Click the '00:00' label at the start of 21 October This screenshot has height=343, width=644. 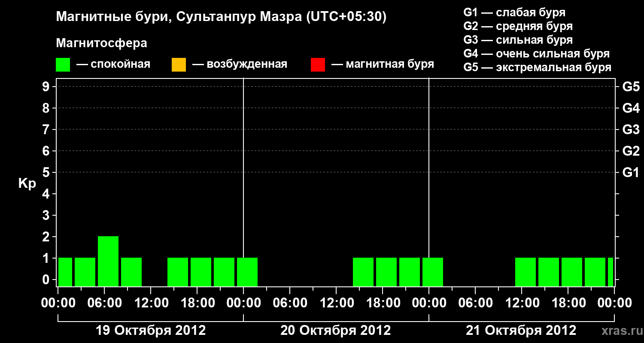click(x=429, y=303)
